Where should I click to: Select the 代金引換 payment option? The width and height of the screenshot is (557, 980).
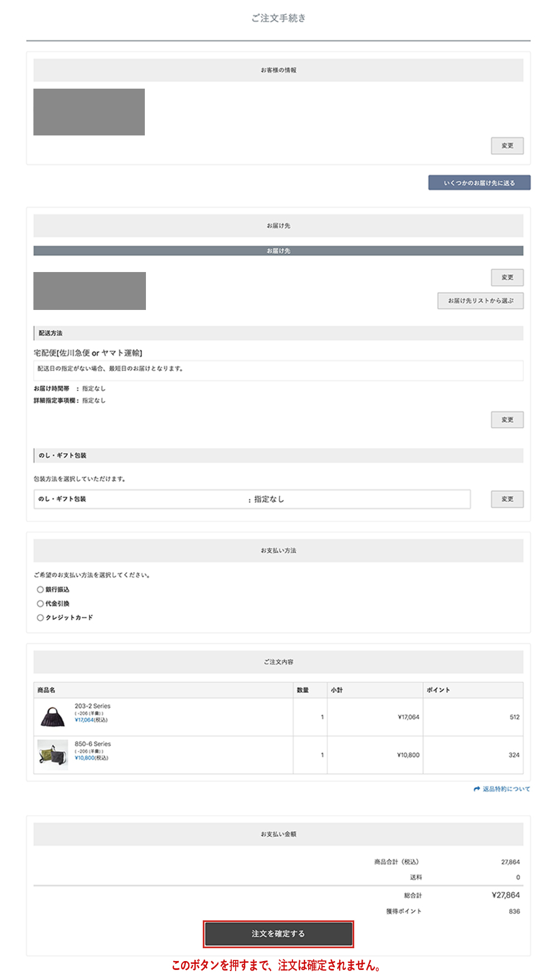point(40,603)
